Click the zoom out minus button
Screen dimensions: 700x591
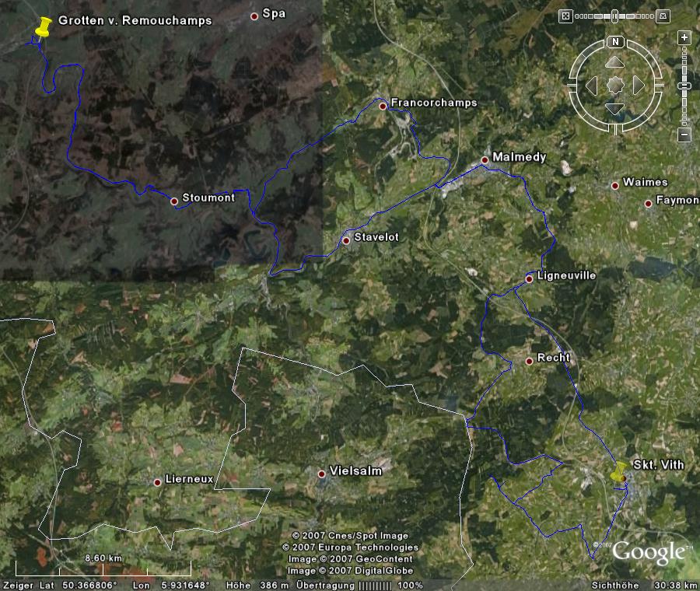[x=684, y=135]
